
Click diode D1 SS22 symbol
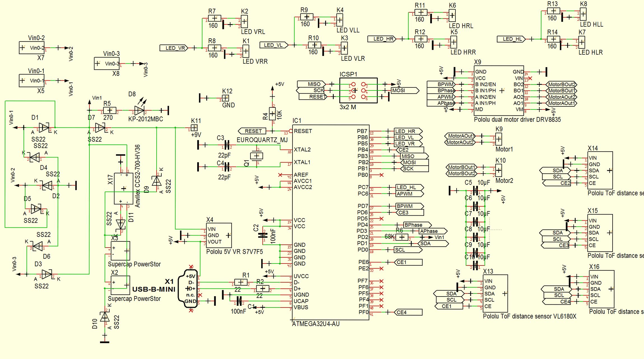click(44, 128)
